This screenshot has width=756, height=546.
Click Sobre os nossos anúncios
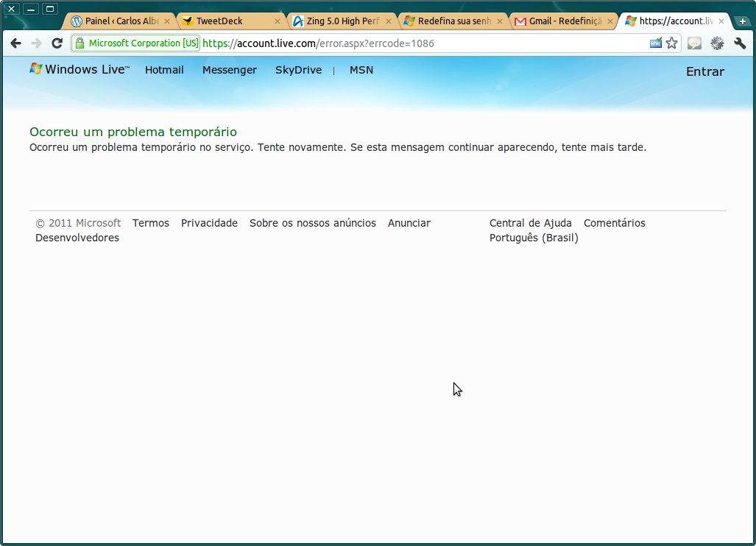pyautogui.click(x=312, y=223)
